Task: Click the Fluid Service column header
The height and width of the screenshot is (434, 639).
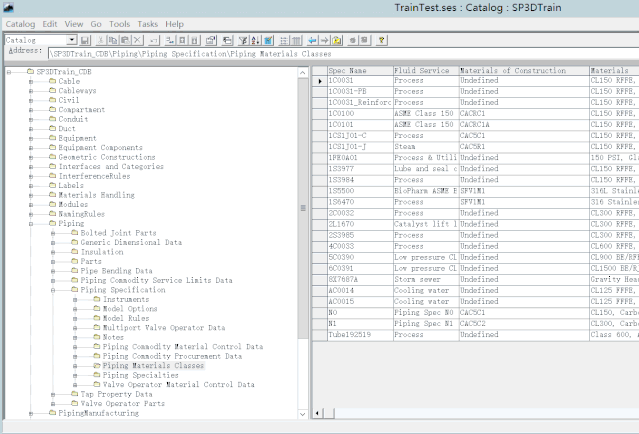Action: (426, 70)
